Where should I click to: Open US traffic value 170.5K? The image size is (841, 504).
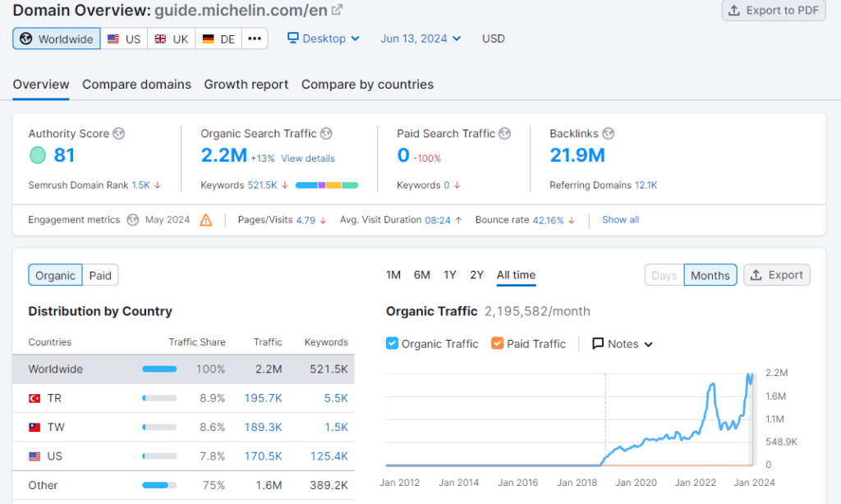pos(263,456)
